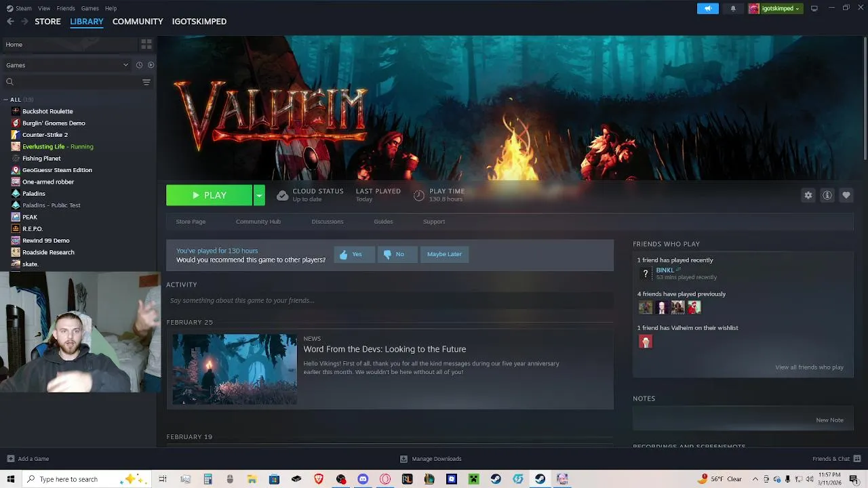Screen dimensions: 868x488
Task: Open the Community Hub tab
Action: (258, 222)
